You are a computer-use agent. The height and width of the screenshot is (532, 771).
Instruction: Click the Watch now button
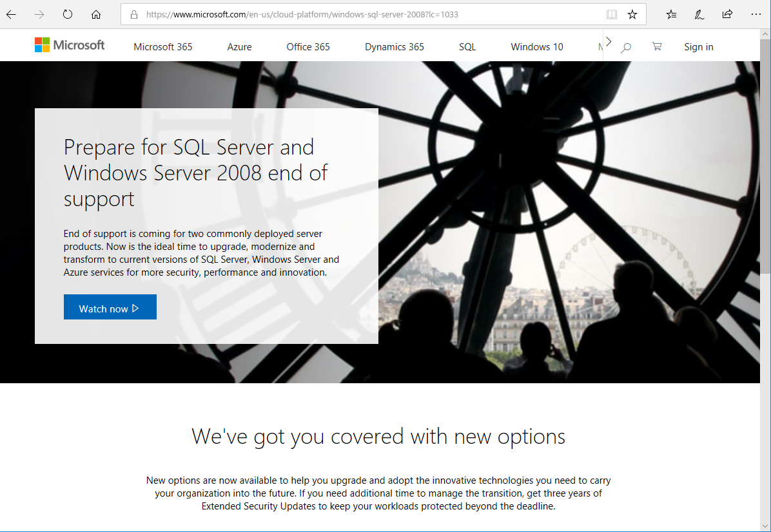110,307
